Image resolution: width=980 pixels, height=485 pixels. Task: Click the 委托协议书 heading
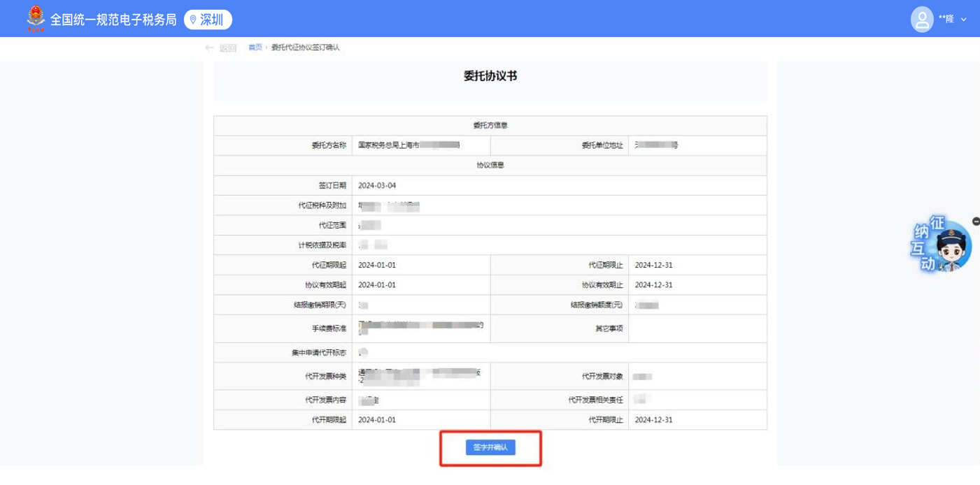coord(490,76)
